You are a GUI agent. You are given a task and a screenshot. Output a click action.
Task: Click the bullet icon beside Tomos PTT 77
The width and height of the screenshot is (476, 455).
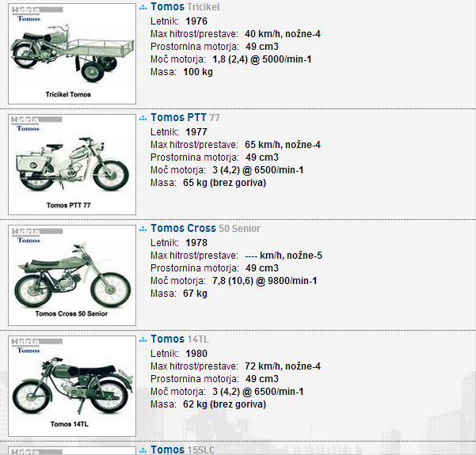(x=143, y=119)
